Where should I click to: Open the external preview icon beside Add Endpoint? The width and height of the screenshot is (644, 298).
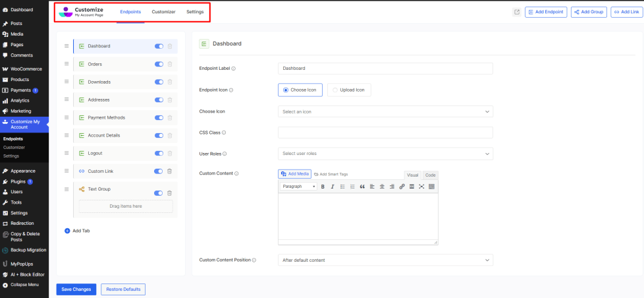(x=516, y=12)
